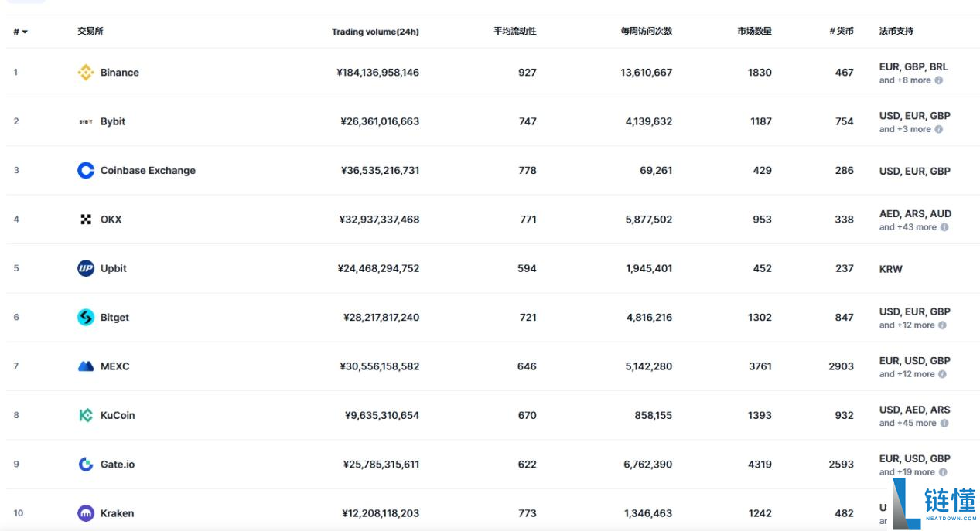
Task: Click Gate.io volume ¥25,785,315,611
Action: click(381, 464)
